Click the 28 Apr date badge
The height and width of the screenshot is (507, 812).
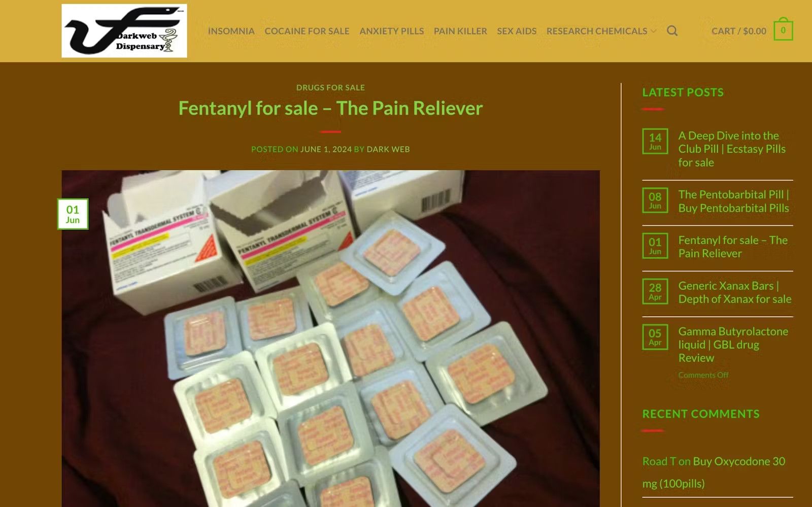(655, 291)
